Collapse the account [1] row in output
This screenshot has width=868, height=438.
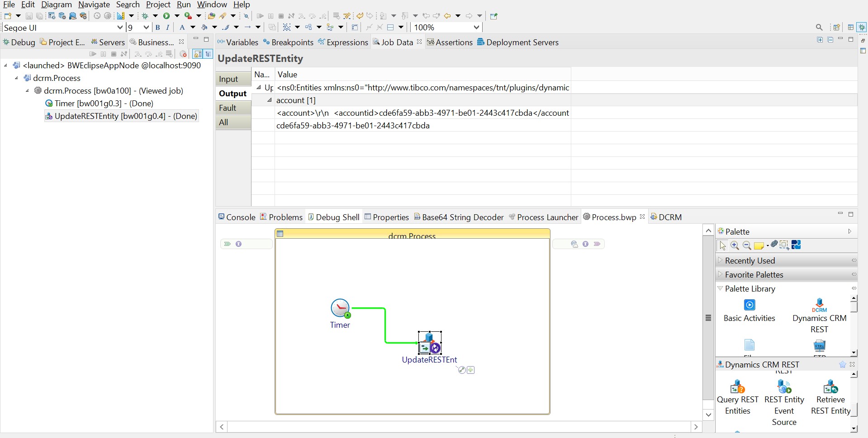tap(269, 100)
